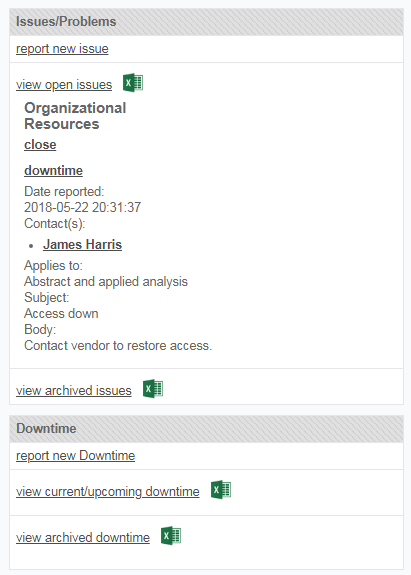Open the downtime link under the issue
The height and width of the screenshot is (575, 411).
pos(54,171)
